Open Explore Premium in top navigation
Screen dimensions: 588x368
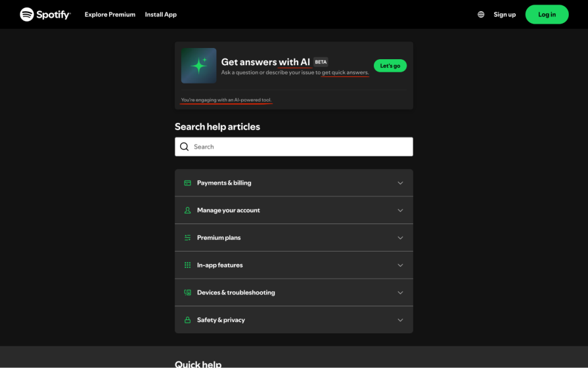(110, 14)
